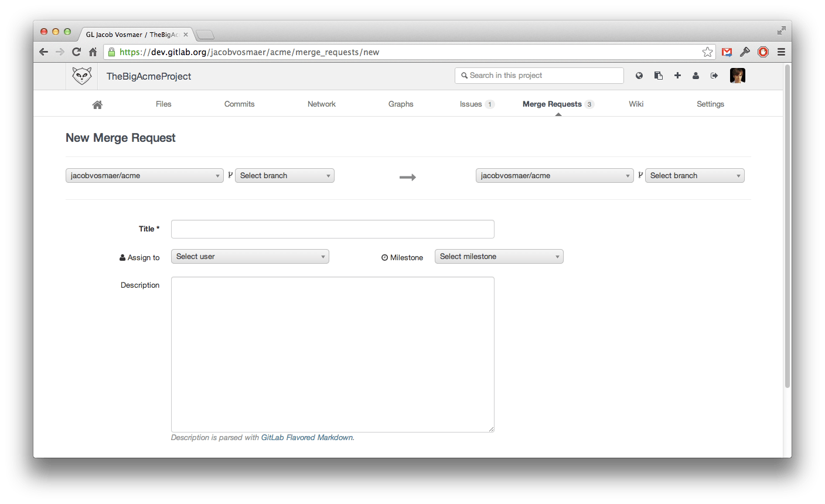Open the Issues tab

click(471, 104)
